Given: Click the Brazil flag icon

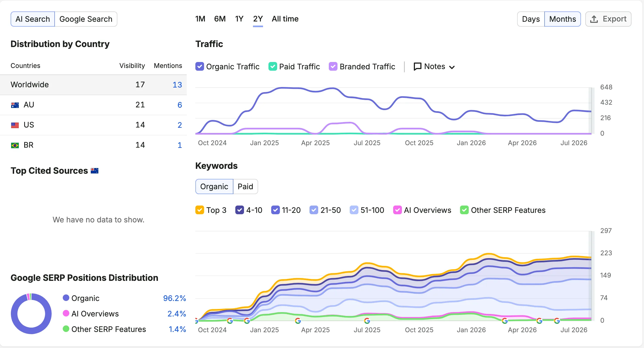Looking at the screenshot, I should pyautogui.click(x=15, y=145).
